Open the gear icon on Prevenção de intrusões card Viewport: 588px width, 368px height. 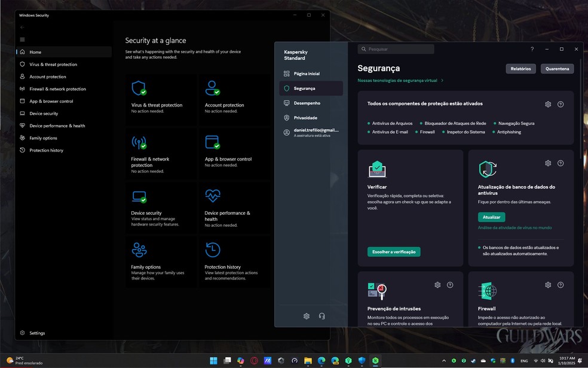[437, 285]
